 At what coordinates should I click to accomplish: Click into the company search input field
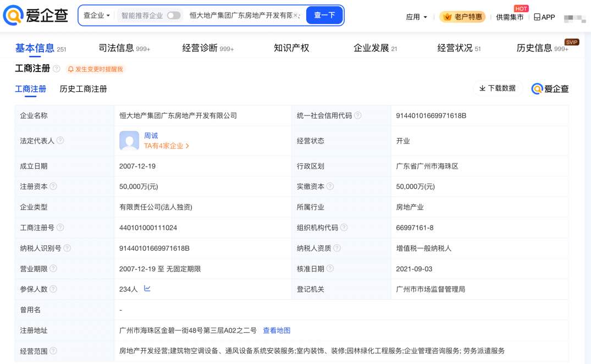[240, 15]
